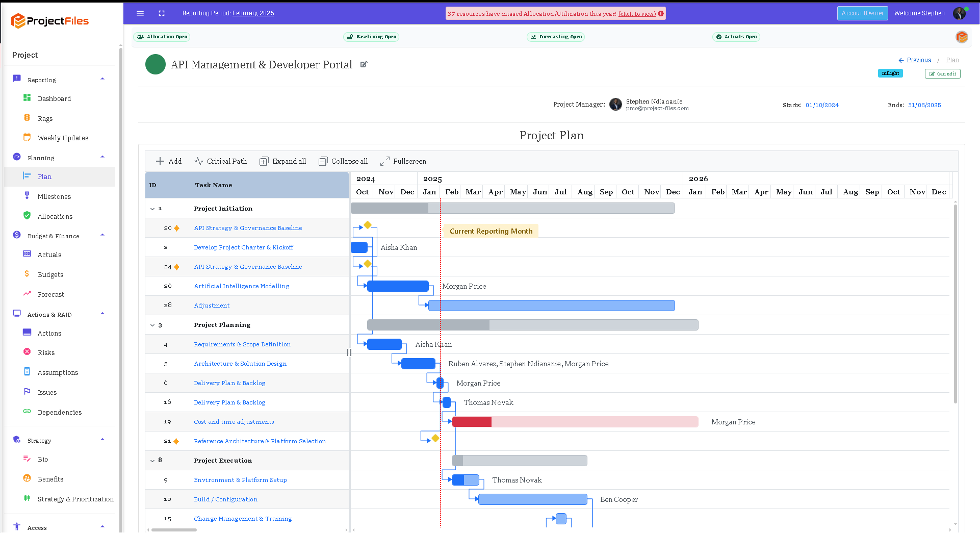Click the Actuals sidebar icon
980x533 pixels.
click(27, 254)
